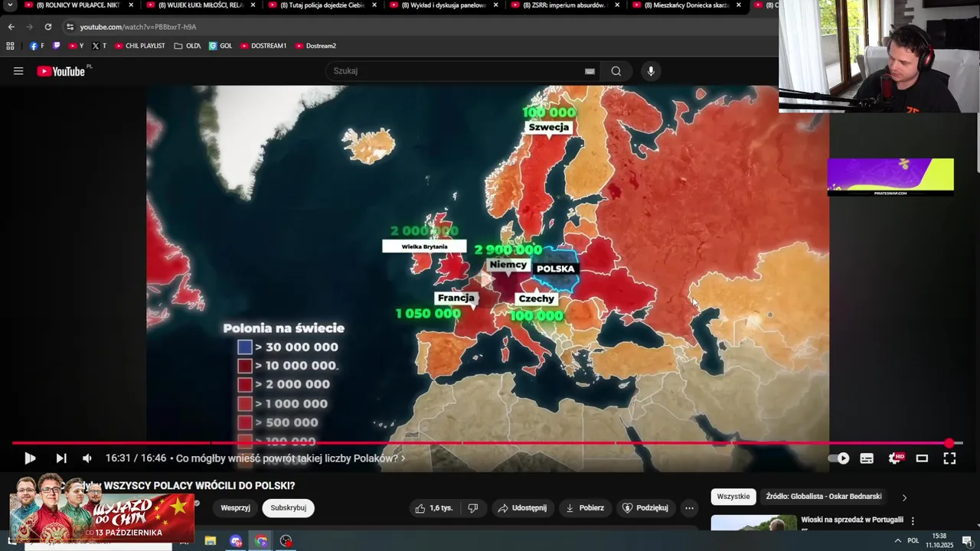Go back in the browser
The height and width of the screenshot is (551, 980).
[x=11, y=27]
